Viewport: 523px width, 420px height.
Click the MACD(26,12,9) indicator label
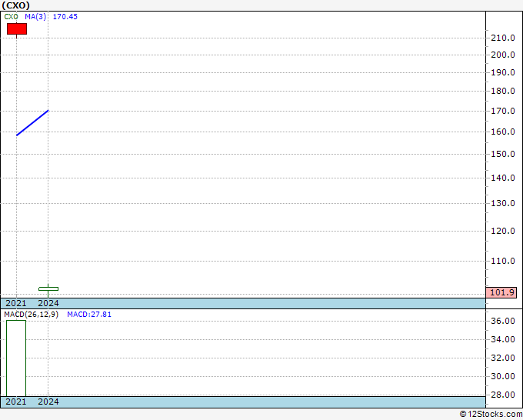point(31,315)
